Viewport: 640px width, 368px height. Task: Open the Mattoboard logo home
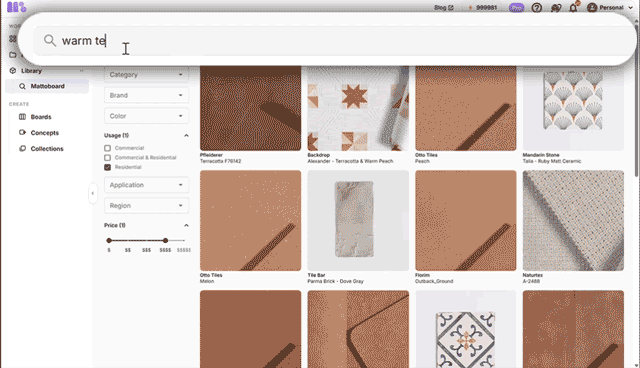(16, 7)
